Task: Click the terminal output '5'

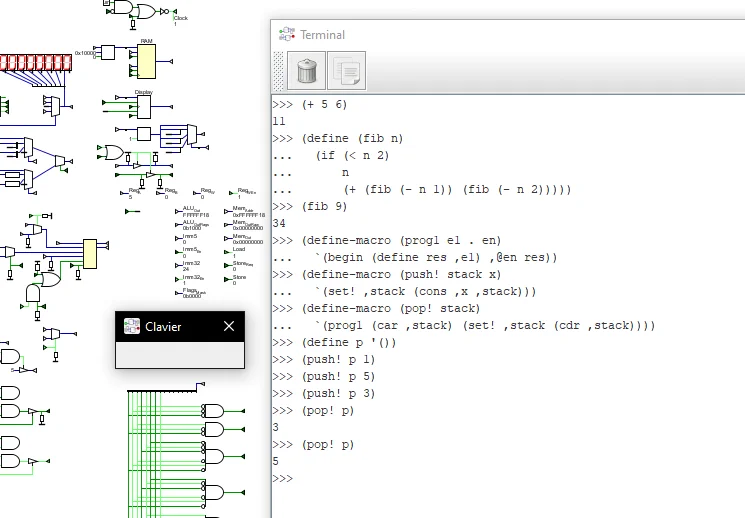Action: pos(276,461)
